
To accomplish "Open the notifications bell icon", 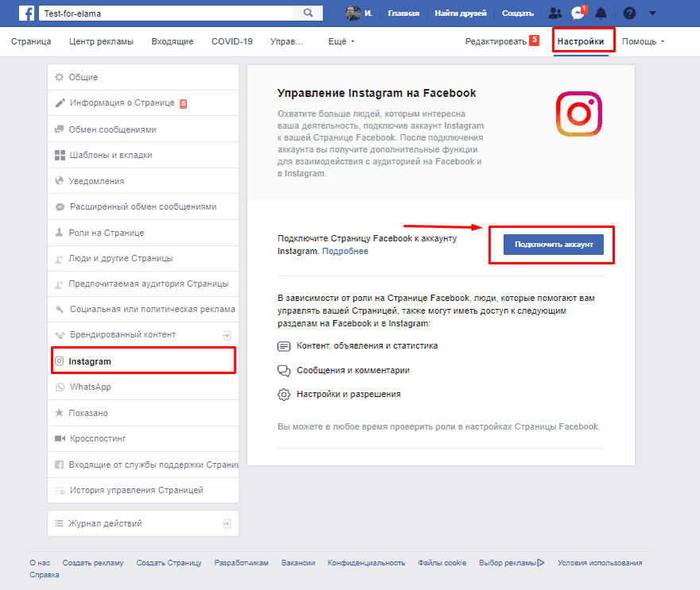I will 601,13.
